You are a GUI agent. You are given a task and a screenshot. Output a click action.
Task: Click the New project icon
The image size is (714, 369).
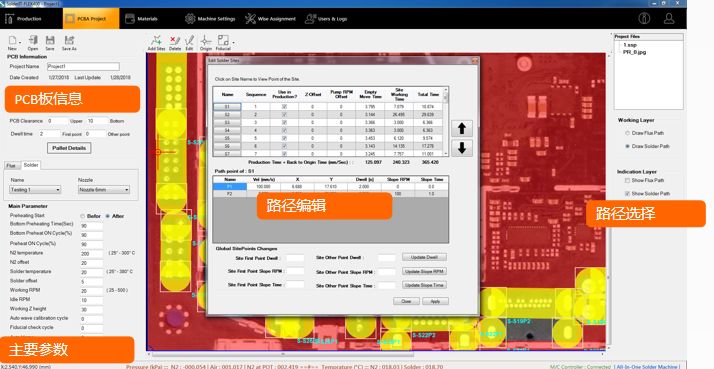click(12, 41)
